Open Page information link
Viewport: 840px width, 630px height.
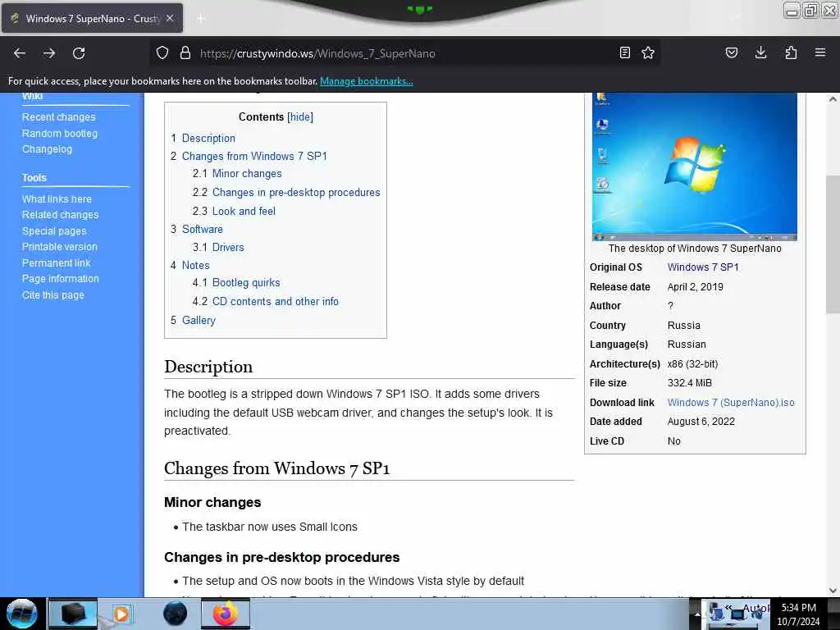61,279
